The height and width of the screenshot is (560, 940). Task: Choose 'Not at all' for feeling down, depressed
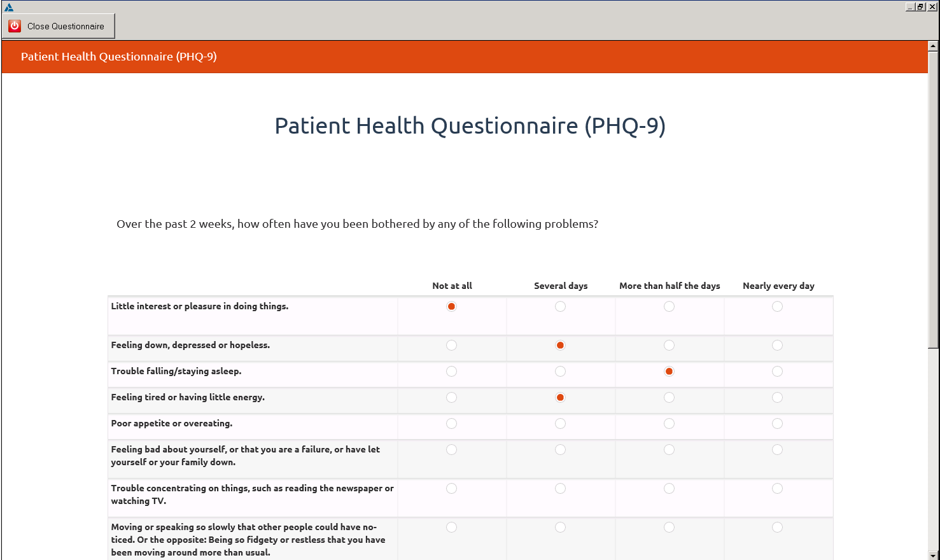[x=451, y=346]
